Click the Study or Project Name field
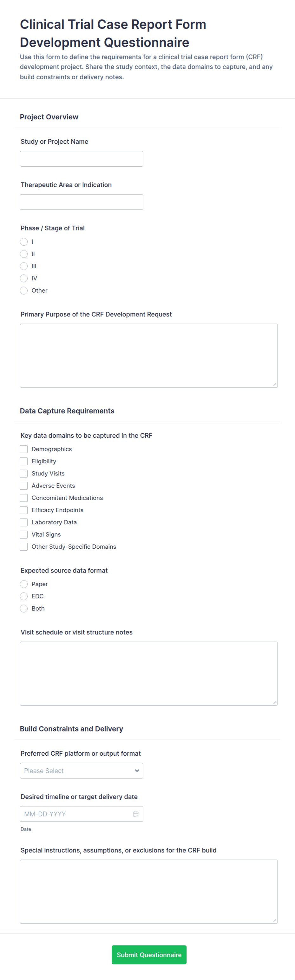 (x=81, y=159)
